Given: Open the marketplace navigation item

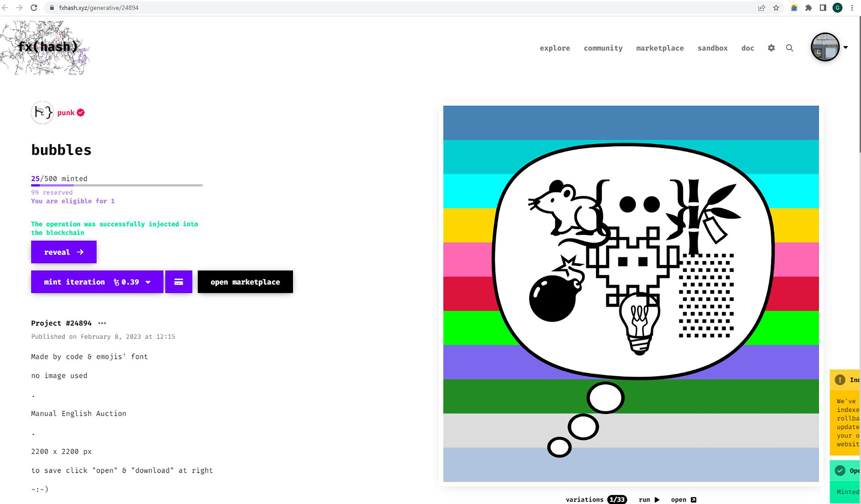Looking at the screenshot, I should pos(660,48).
